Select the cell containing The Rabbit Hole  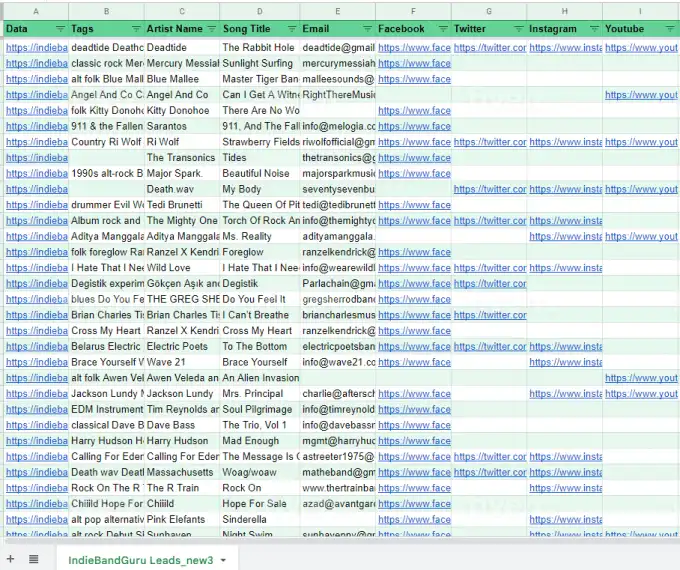pyautogui.click(x=258, y=47)
